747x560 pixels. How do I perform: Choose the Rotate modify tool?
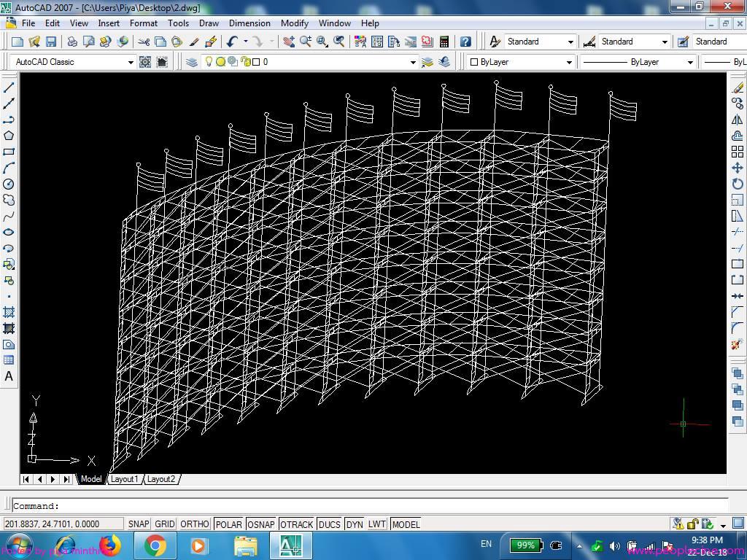[x=737, y=184]
